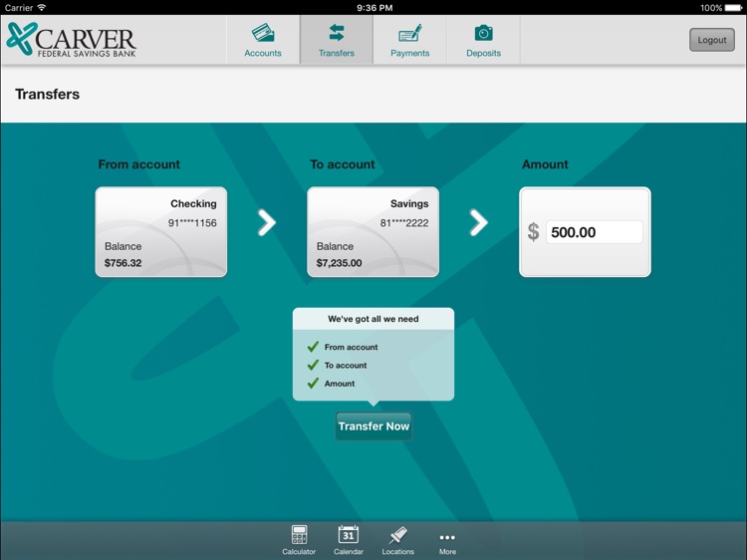Open the Accounts tab icon
This screenshot has width=747, height=560.
[x=263, y=33]
